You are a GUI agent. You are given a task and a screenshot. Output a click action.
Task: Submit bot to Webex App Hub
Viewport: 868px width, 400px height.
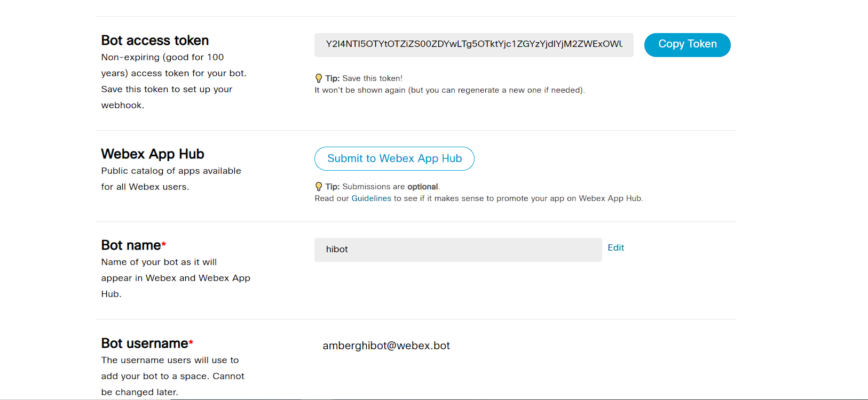tap(394, 158)
